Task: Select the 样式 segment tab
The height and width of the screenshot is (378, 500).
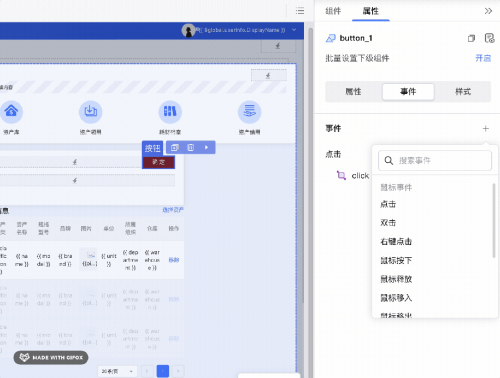Action: (x=463, y=92)
